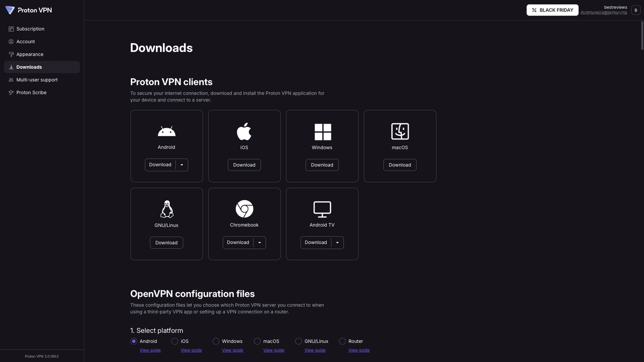This screenshot has width=644, height=362.
Task: Open the View guide link under Router
Action: coord(359,350)
